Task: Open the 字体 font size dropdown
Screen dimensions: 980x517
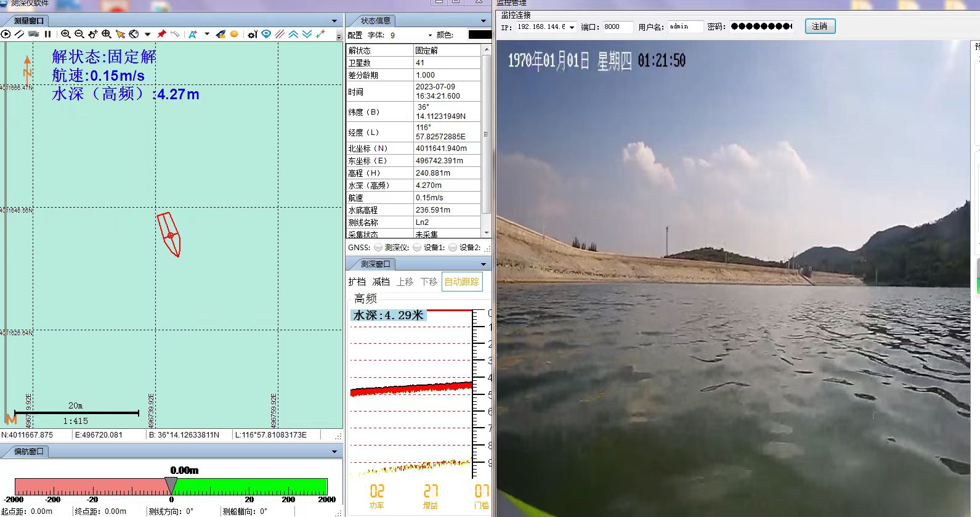Action: tap(430, 35)
